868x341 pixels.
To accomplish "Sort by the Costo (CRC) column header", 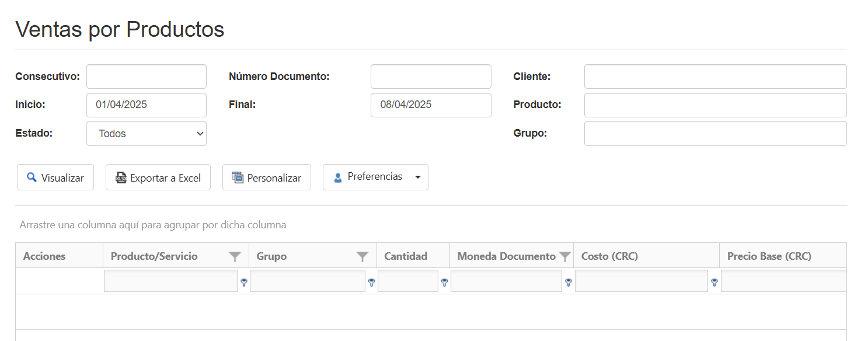I will (x=609, y=256).
